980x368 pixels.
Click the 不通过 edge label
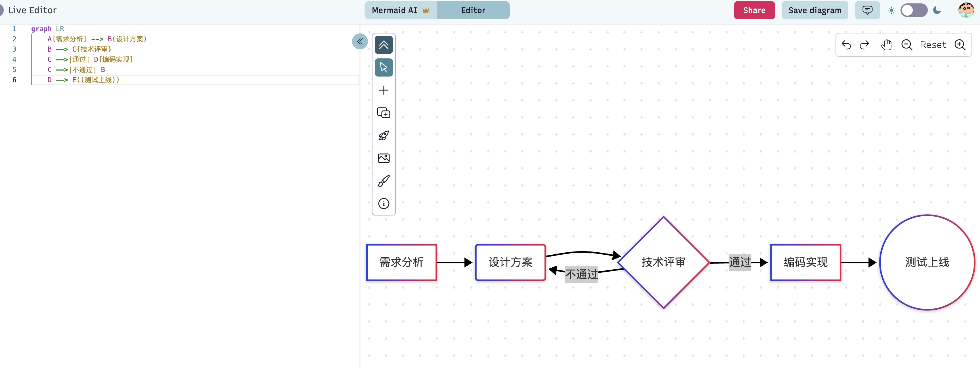(581, 274)
